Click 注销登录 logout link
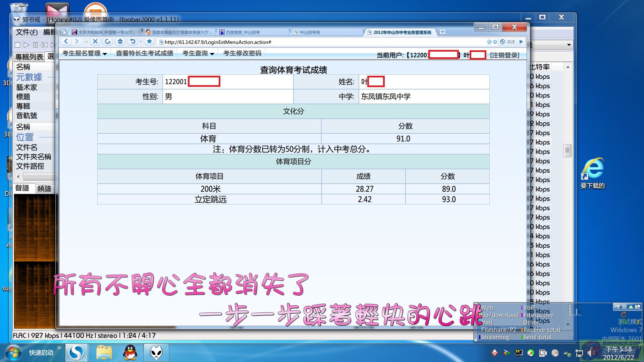644x362 pixels. point(504,55)
